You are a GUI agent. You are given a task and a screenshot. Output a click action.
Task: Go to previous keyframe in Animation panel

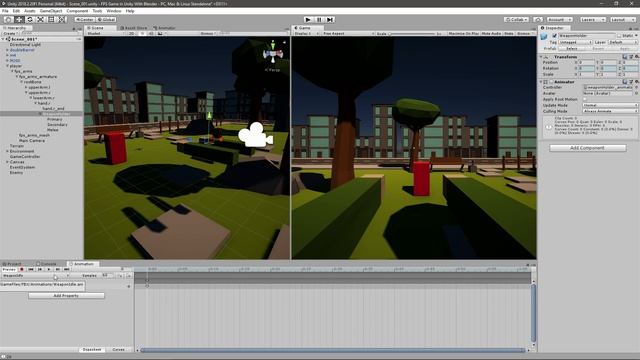(x=40, y=269)
